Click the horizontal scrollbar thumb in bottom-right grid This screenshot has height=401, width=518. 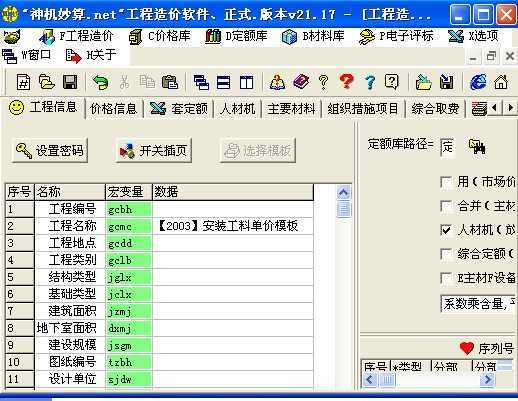pos(388,379)
